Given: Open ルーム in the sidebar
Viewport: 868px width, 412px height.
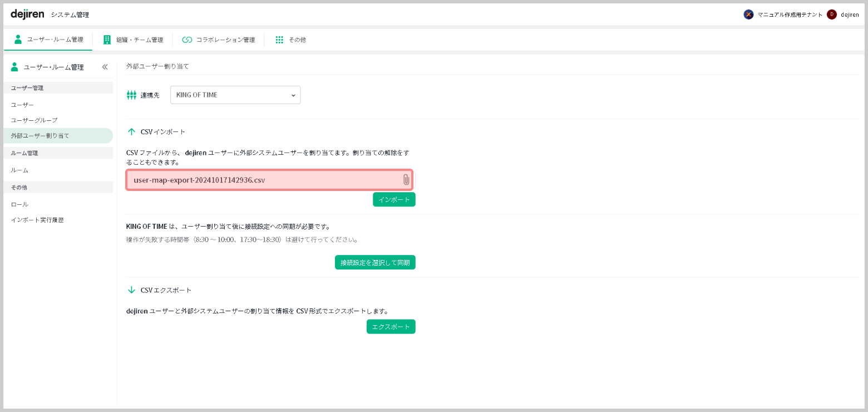Looking at the screenshot, I should pyautogui.click(x=19, y=170).
